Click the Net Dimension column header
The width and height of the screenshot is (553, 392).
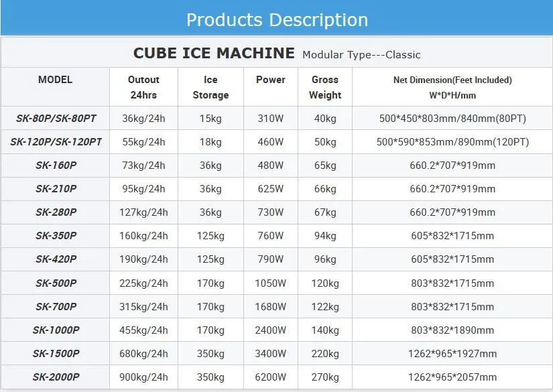[x=452, y=87]
